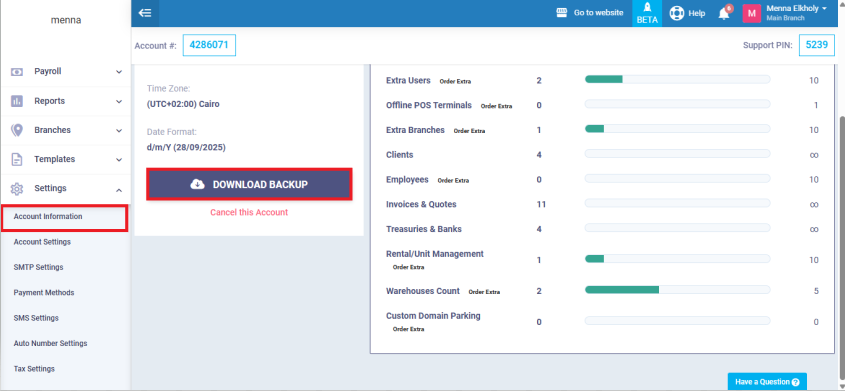The height and width of the screenshot is (391, 845).
Task: Click the Extra Branches usage progress bar
Action: coord(677,129)
